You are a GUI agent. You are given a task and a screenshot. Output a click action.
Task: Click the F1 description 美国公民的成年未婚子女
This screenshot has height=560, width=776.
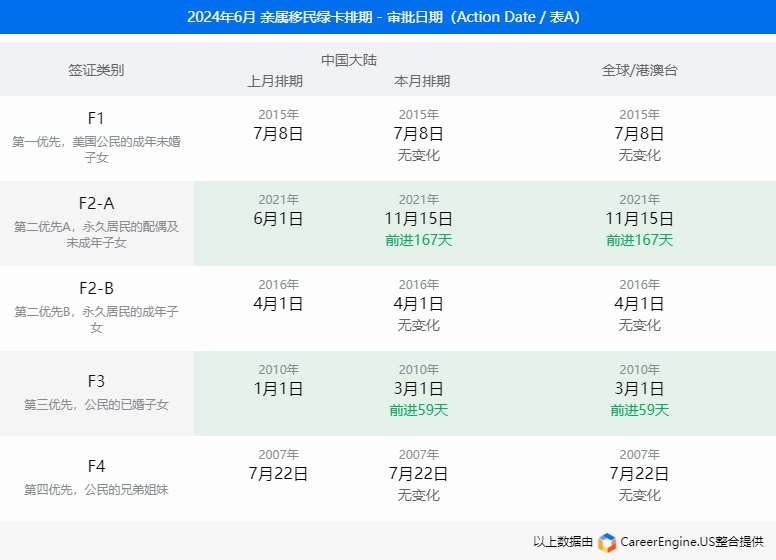pos(97,149)
